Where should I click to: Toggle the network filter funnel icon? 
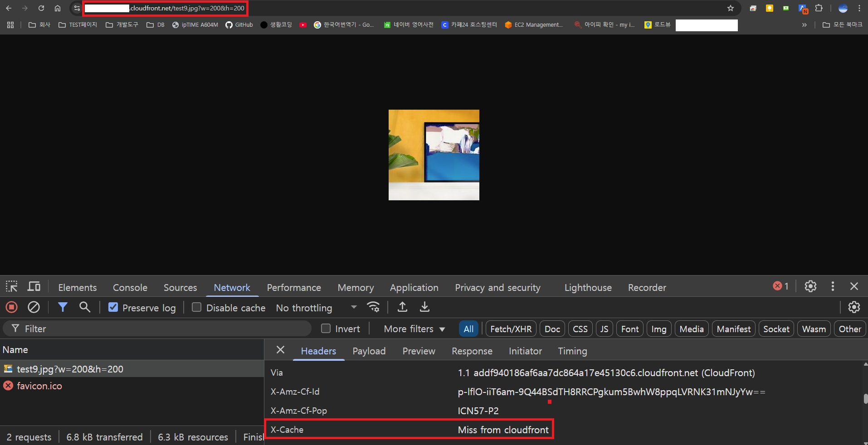[x=63, y=307]
